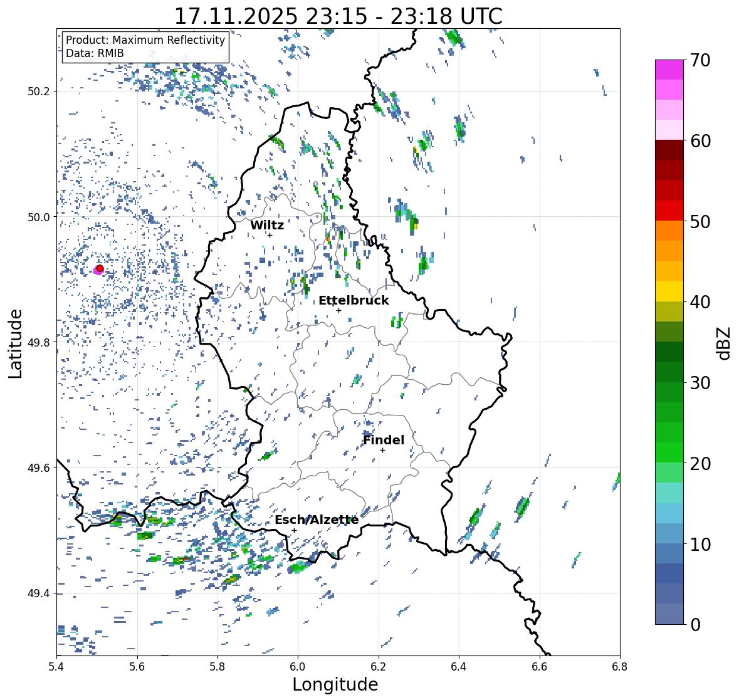Click the 5.6 longitude tick label
The width and height of the screenshot is (739, 700).
point(137,667)
